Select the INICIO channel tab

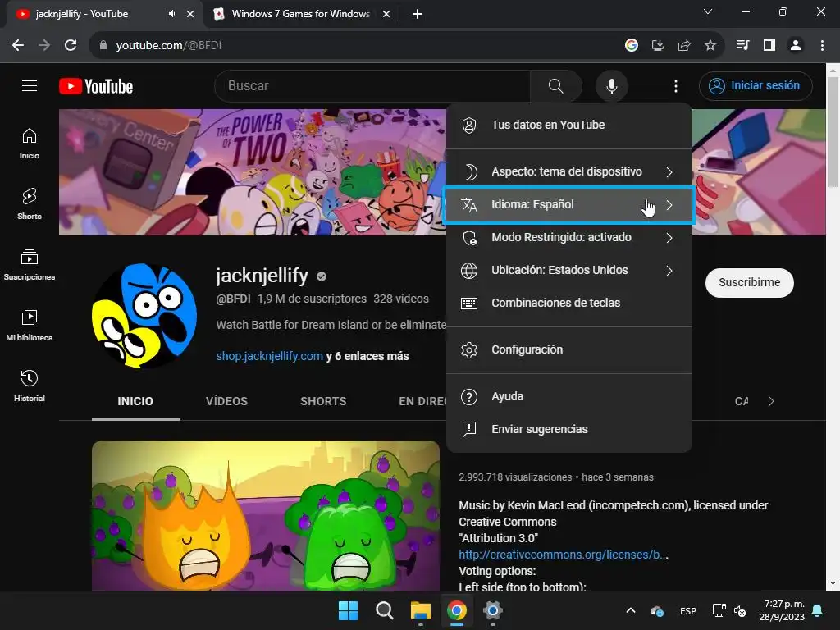point(135,401)
